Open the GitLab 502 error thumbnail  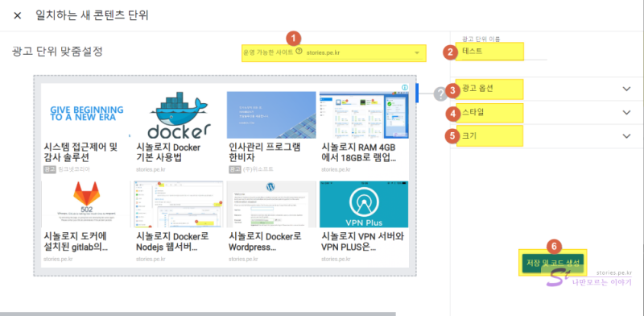pyautogui.click(x=87, y=204)
